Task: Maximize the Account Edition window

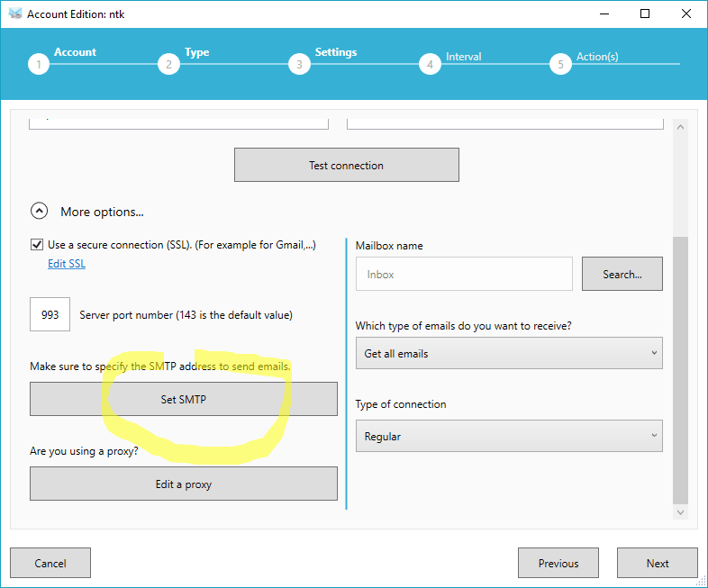Action: tap(645, 14)
